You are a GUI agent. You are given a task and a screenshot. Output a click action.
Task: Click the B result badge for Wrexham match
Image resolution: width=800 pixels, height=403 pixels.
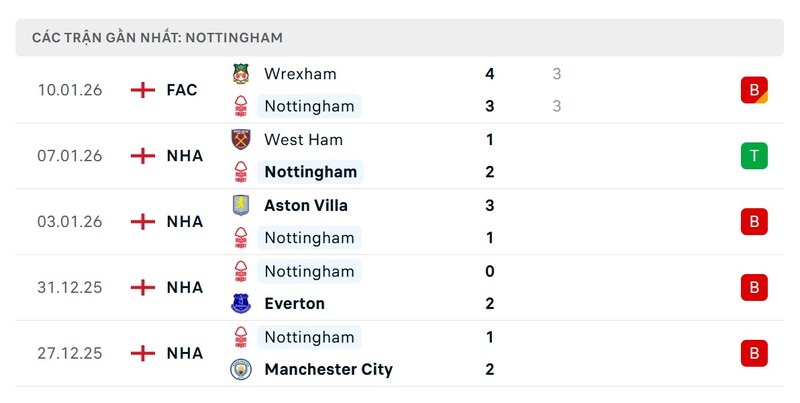coord(754,90)
